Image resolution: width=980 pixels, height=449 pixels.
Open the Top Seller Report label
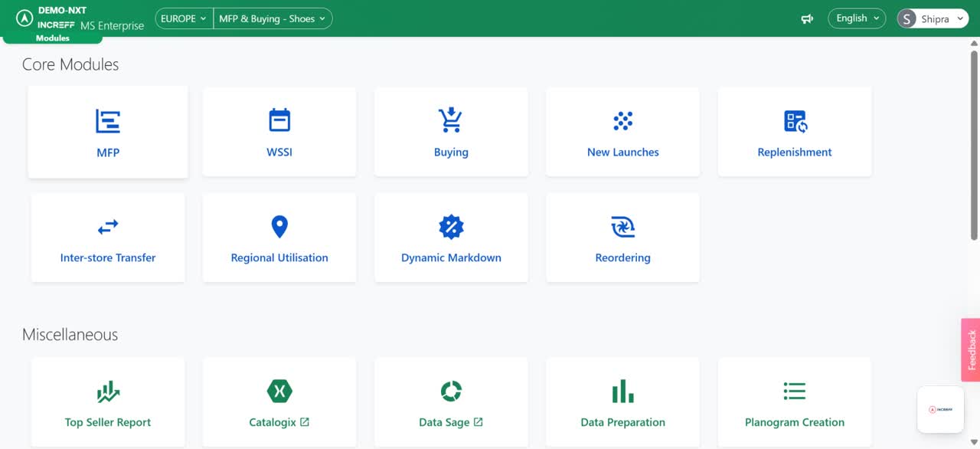108,422
